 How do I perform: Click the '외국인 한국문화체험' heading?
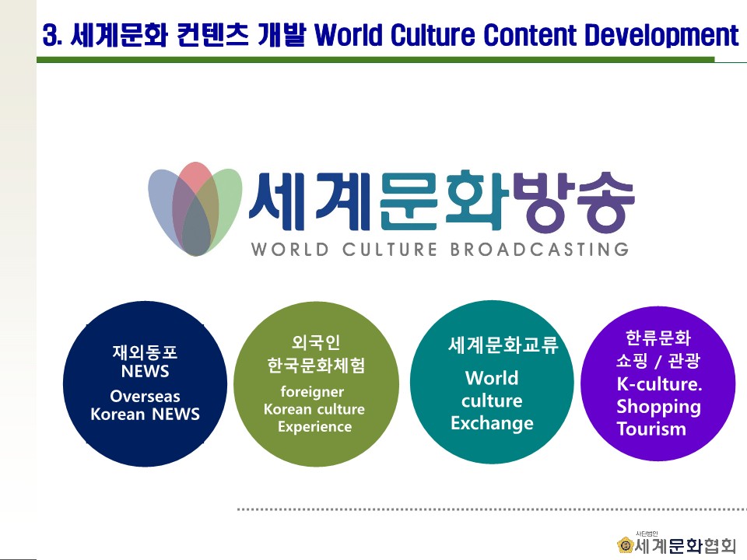tap(316, 354)
